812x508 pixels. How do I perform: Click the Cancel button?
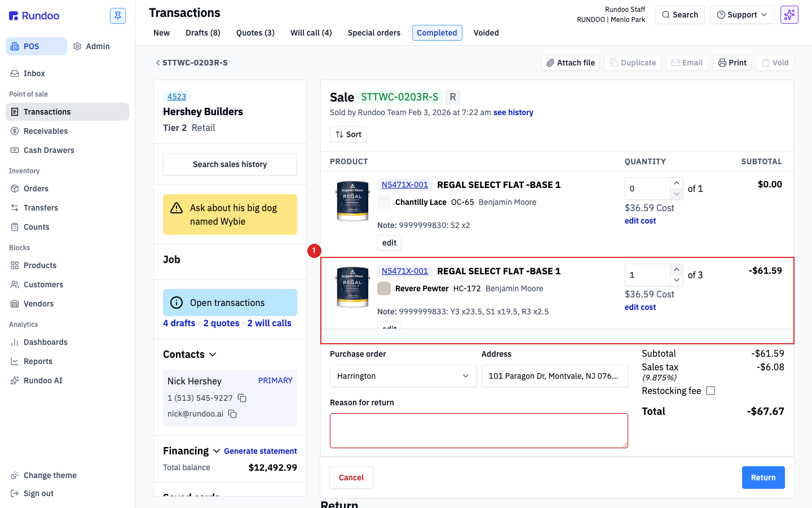(351, 478)
